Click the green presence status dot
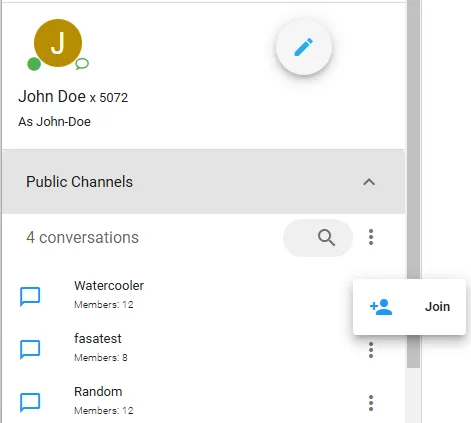 (x=34, y=64)
